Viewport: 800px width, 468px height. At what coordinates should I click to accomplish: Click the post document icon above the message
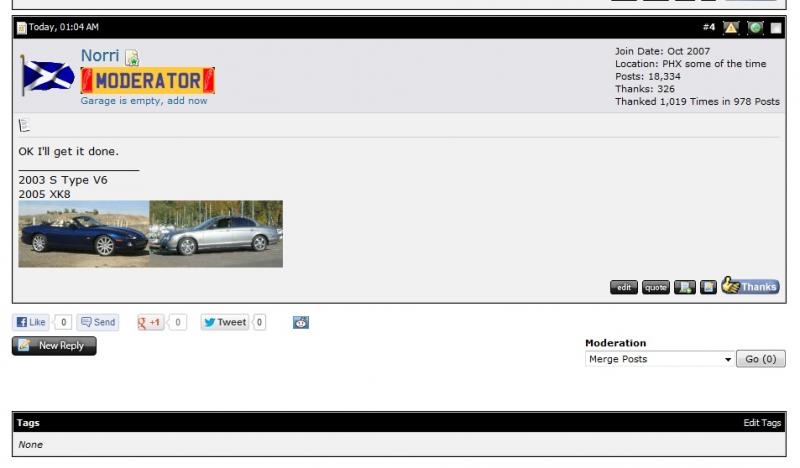24,125
